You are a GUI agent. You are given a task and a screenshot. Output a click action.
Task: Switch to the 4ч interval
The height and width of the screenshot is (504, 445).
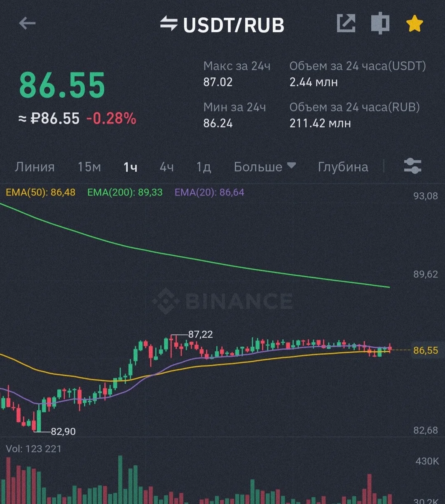(x=166, y=167)
